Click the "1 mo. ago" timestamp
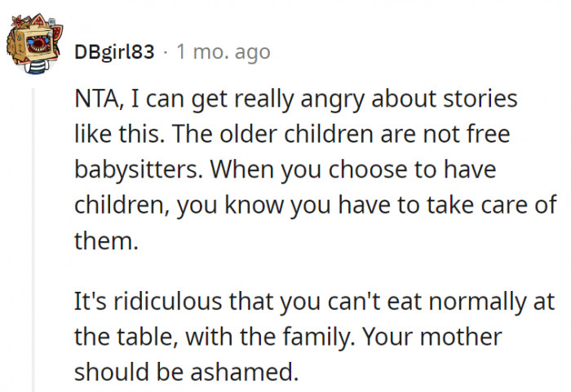 click(223, 53)
